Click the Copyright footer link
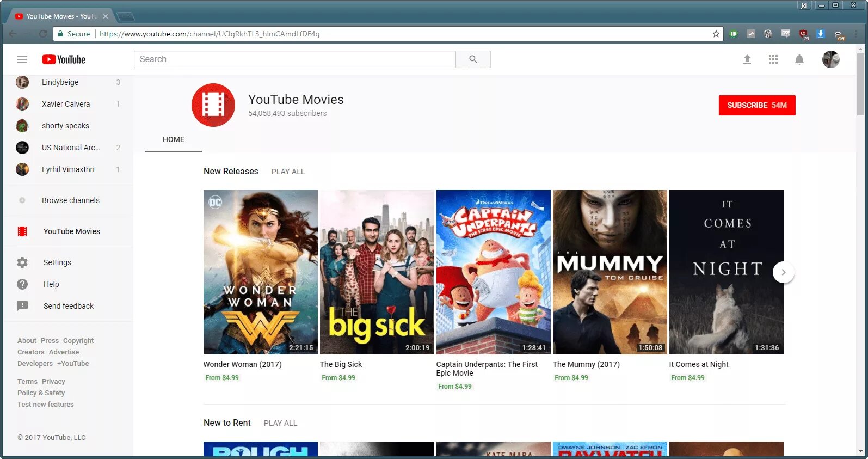The image size is (868, 459). pos(78,341)
